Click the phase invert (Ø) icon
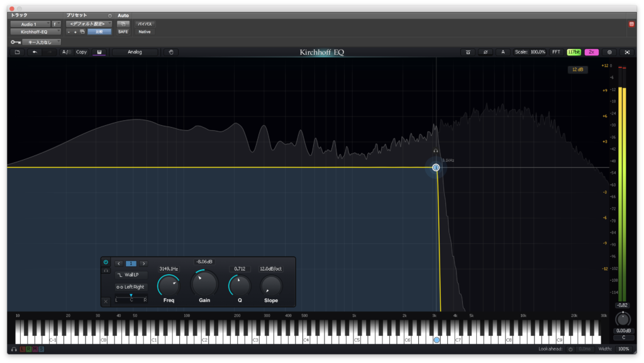 (486, 52)
